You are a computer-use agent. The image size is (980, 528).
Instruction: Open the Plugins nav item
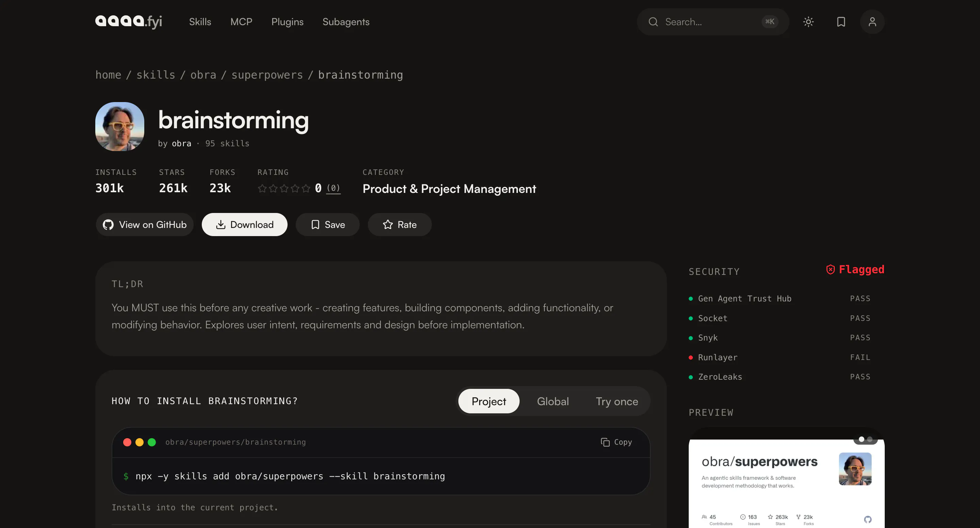(x=287, y=22)
